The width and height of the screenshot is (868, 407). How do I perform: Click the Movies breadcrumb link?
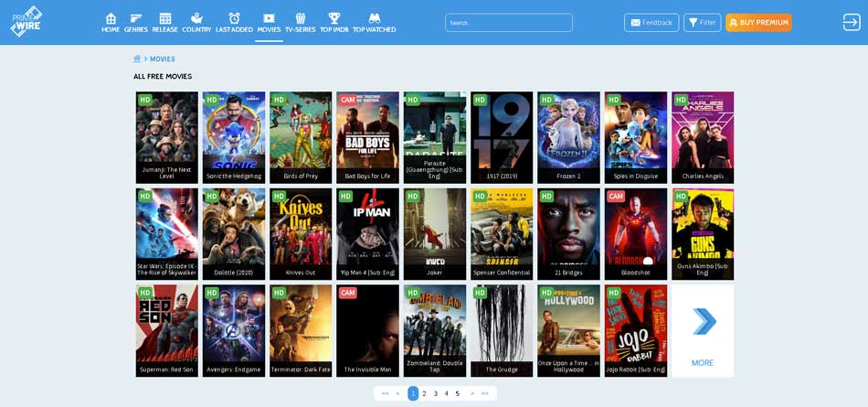[163, 59]
